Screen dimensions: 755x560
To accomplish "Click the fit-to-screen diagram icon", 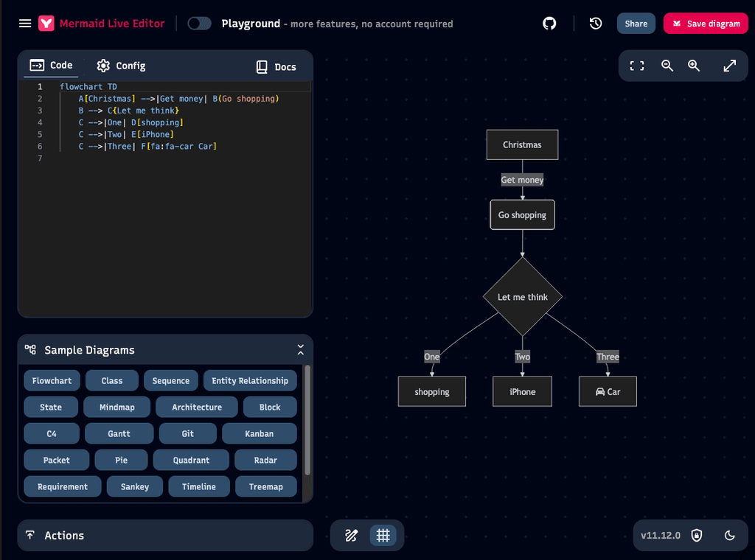I will tap(637, 66).
